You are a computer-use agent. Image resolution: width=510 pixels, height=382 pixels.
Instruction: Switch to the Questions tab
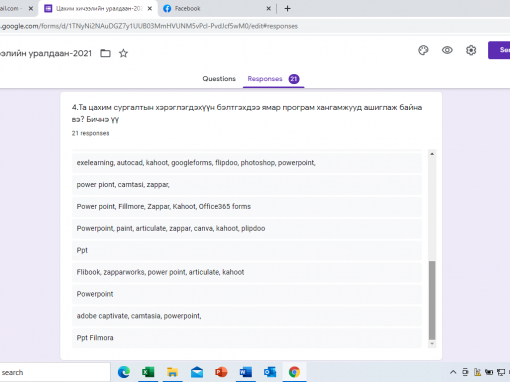(219, 79)
